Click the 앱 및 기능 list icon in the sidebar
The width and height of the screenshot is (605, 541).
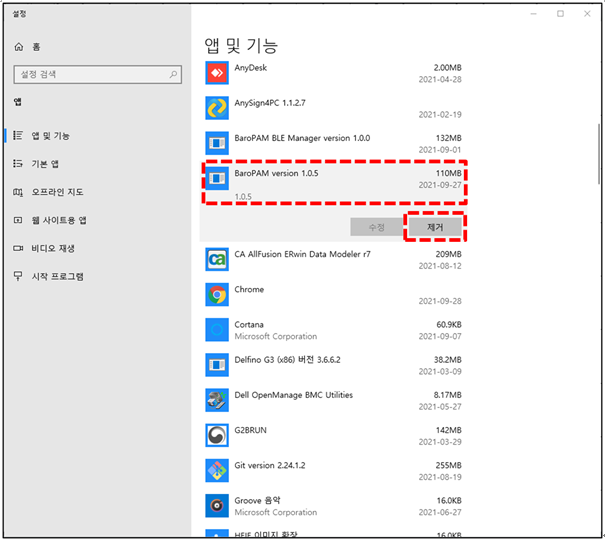18,135
